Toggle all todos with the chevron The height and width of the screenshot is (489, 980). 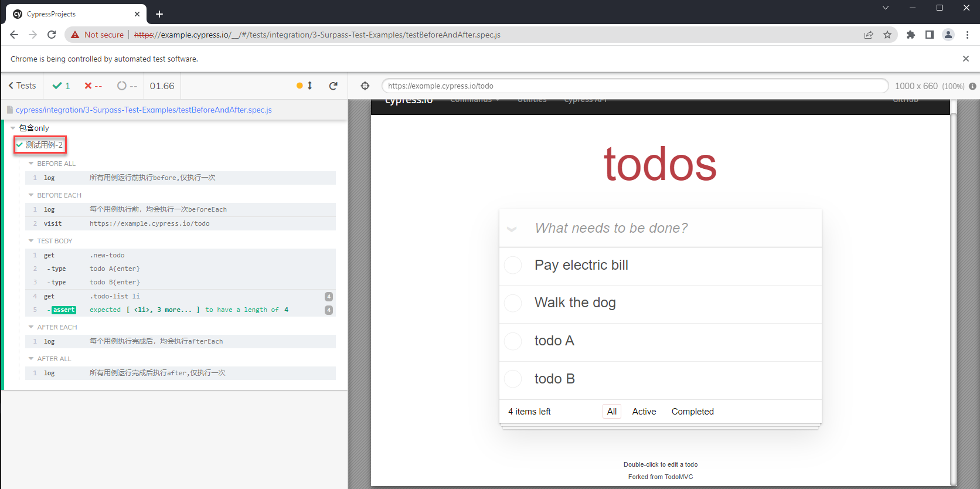[x=512, y=229]
